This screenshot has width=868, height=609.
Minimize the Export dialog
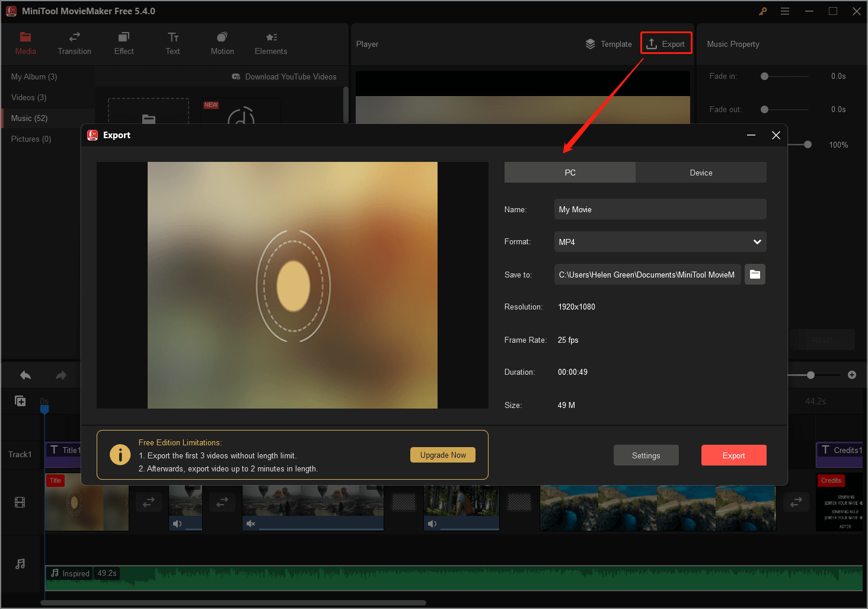tap(751, 135)
